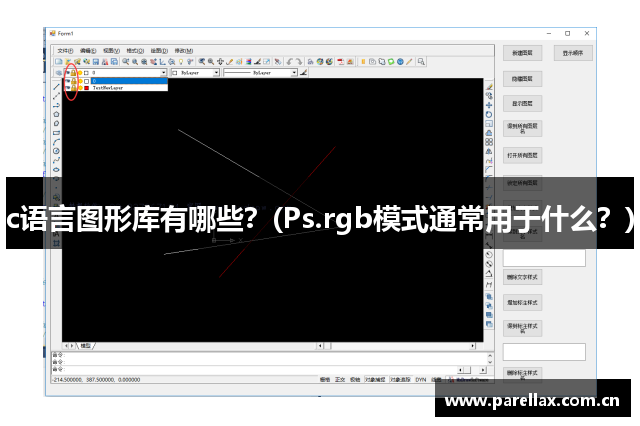Viewport: 640px width, 426px height.
Task: Click the 显示图层 button
Action: coord(522,104)
